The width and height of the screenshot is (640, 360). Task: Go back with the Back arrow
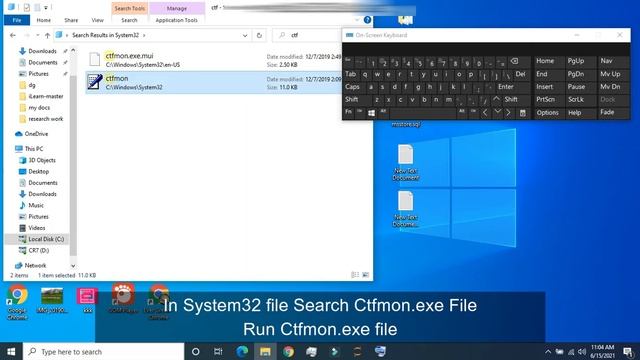13,36
